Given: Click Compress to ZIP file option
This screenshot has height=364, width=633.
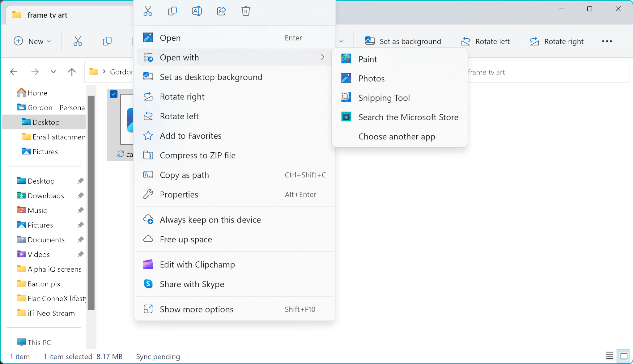Looking at the screenshot, I should [x=198, y=155].
